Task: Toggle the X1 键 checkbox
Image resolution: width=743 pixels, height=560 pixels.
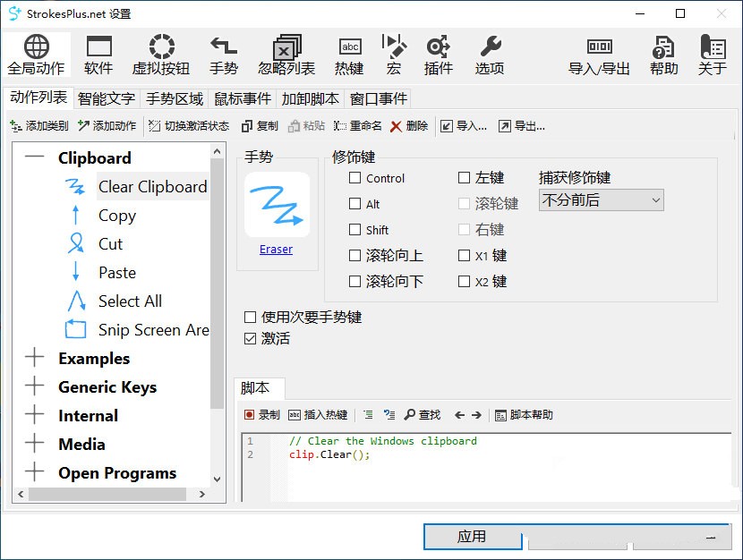Action: coord(465,256)
